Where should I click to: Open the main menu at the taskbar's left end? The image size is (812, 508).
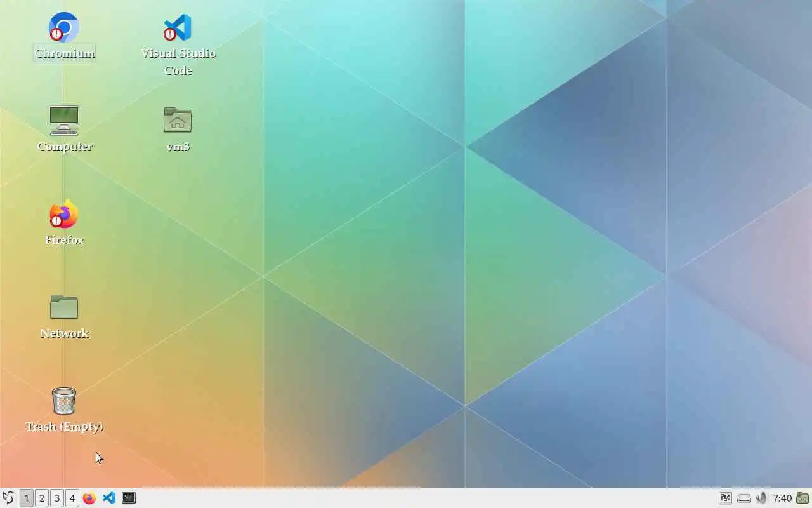[8, 498]
